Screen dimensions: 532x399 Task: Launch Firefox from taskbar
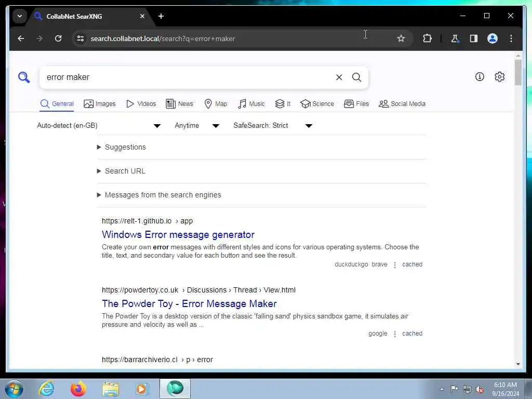[78, 389]
